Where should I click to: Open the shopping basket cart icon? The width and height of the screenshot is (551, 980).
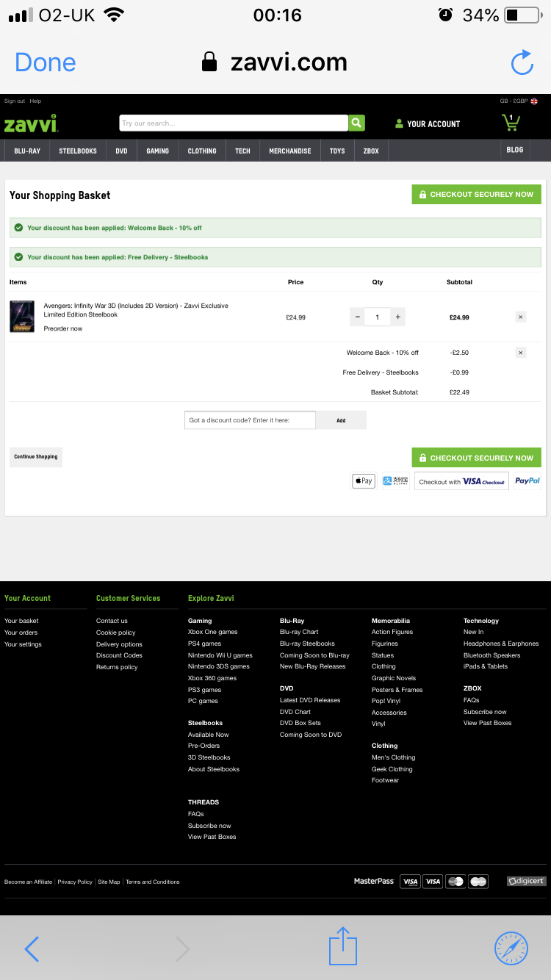[x=511, y=122]
